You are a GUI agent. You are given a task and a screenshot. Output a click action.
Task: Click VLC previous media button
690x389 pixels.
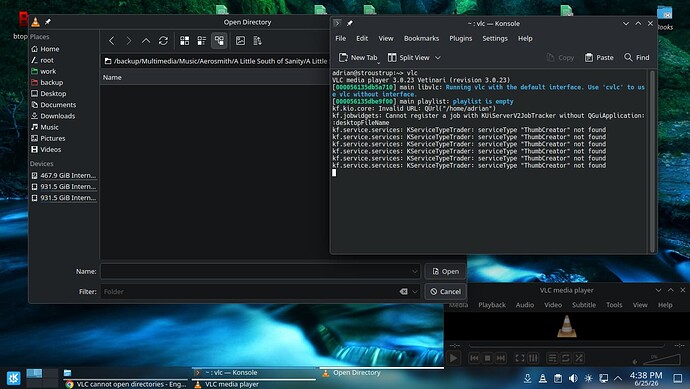click(x=474, y=358)
